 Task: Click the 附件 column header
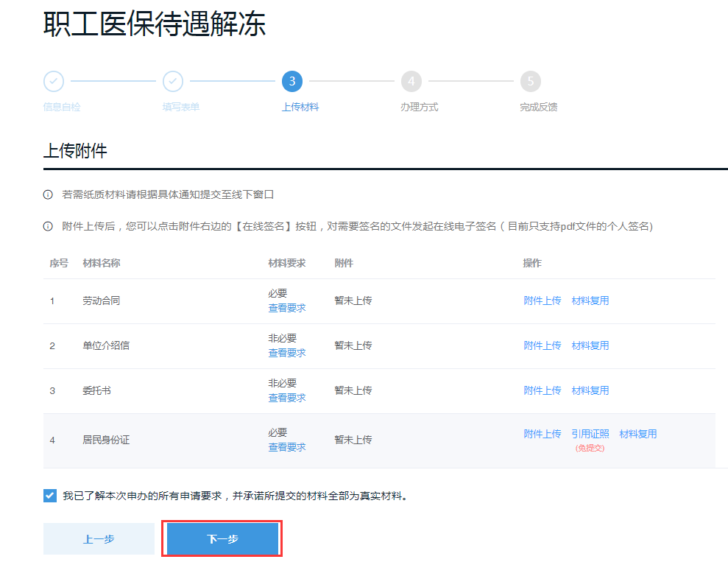[x=344, y=264]
